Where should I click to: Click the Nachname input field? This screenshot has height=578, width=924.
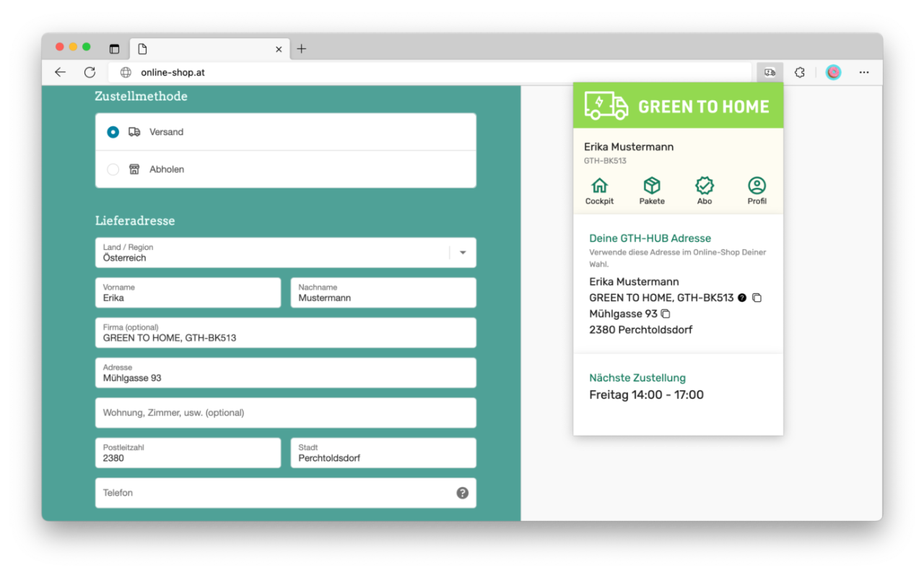[x=383, y=293]
